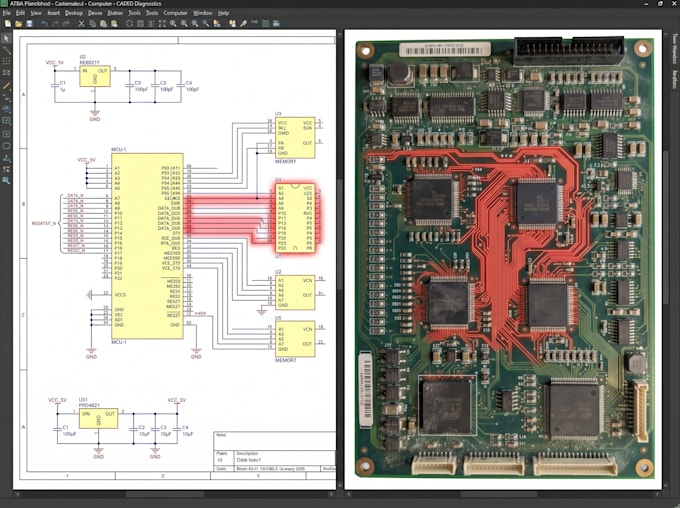Viewport: 680px width, 508px height.
Task: Open the File menu
Action: pyautogui.click(x=7, y=13)
